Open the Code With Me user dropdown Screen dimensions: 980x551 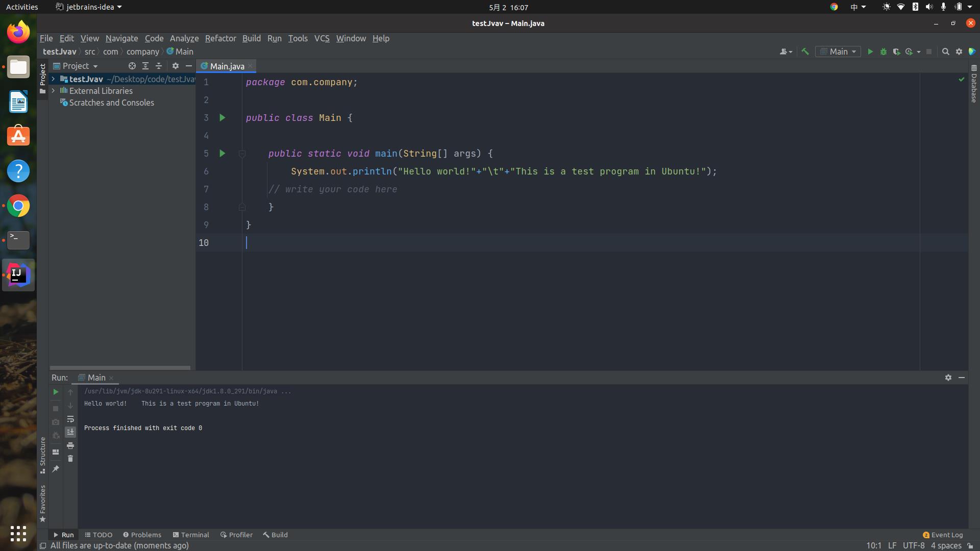coord(786,52)
